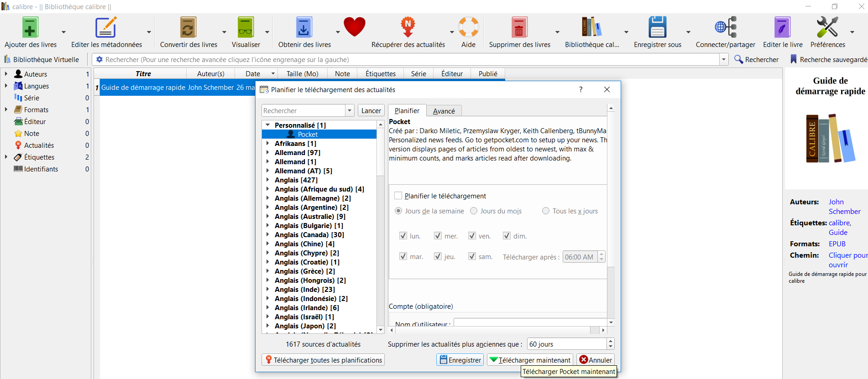The width and height of the screenshot is (868, 379).
Task: Expand Anglais (Canada) [30] sources
Action: click(268, 234)
